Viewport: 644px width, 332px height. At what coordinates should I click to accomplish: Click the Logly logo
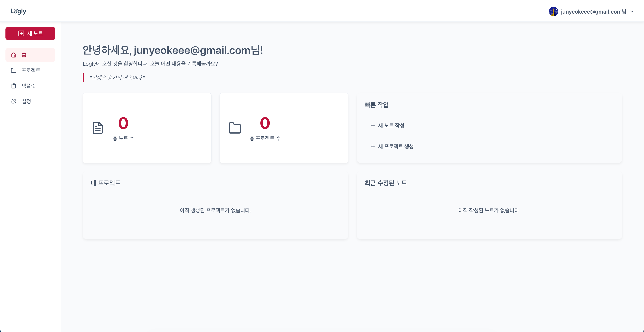tap(18, 11)
